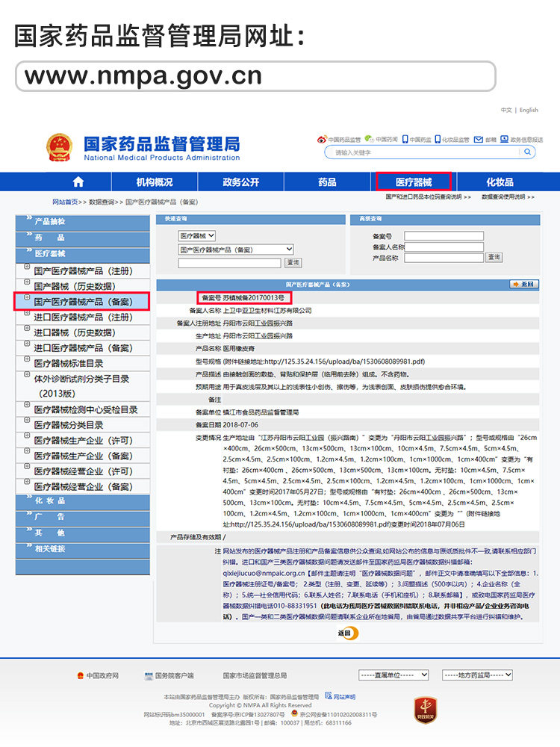Image resolution: width=560 pixels, height=747 pixels.
Task: Click 国家市场监督管理总局 footer link
Action: pos(255,675)
